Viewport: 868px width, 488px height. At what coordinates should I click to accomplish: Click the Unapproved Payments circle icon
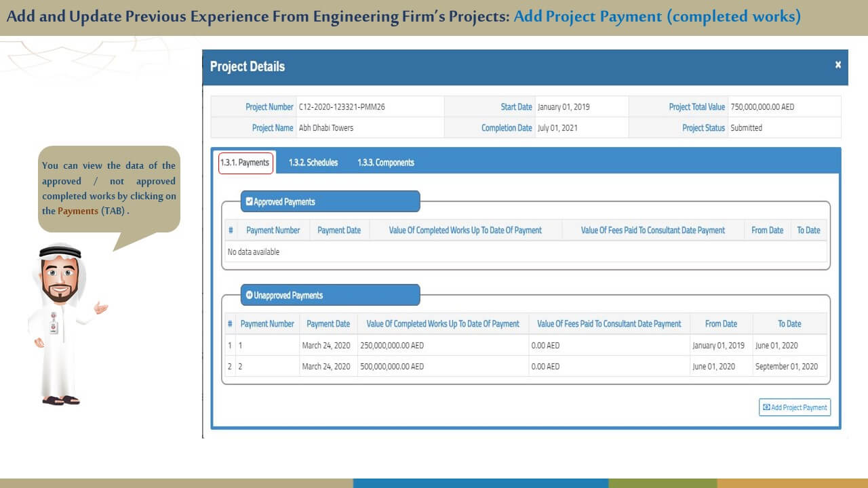point(249,296)
